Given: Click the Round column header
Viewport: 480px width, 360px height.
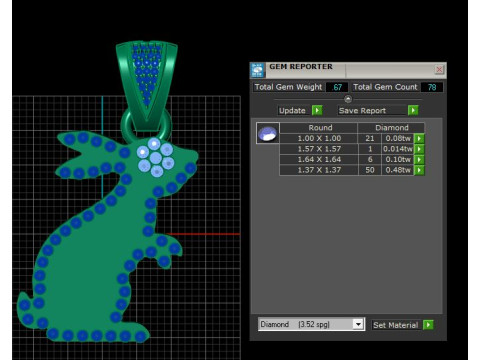Looking at the screenshot, I should point(319,128).
